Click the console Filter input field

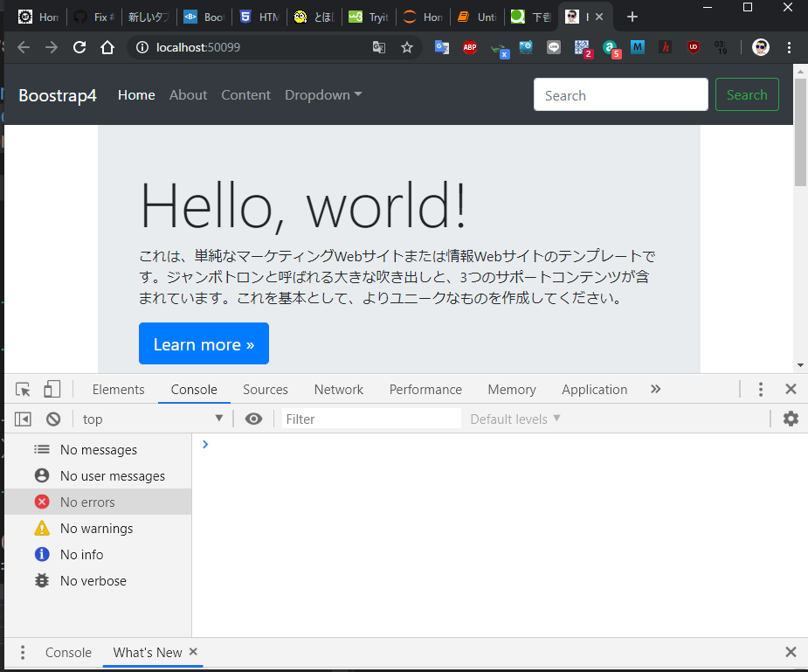tap(371, 419)
